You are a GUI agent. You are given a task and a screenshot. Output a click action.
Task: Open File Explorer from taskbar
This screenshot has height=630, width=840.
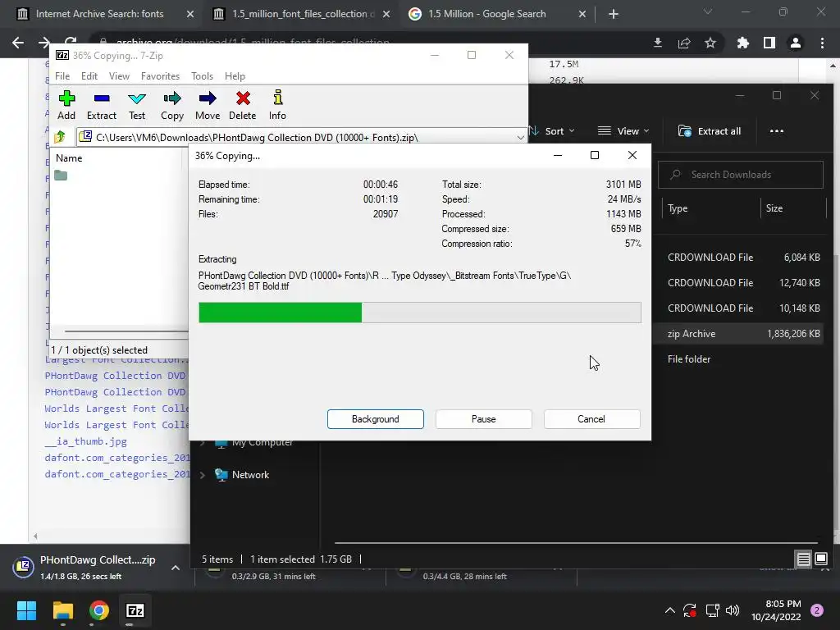(62, 610)
